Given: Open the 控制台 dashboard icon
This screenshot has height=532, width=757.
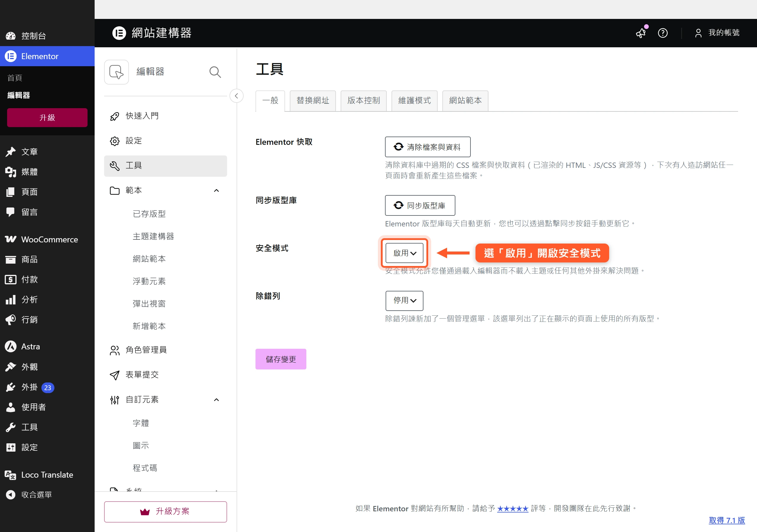Looking at the screenshot, I should 11,35.
